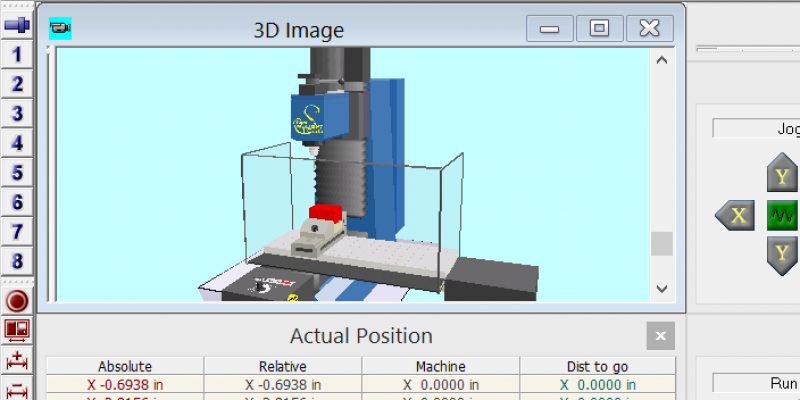The image size is (800, 400).
Task: Select numbered toolbar button 1
Action: pyautogui.click(x=17, y=53)
